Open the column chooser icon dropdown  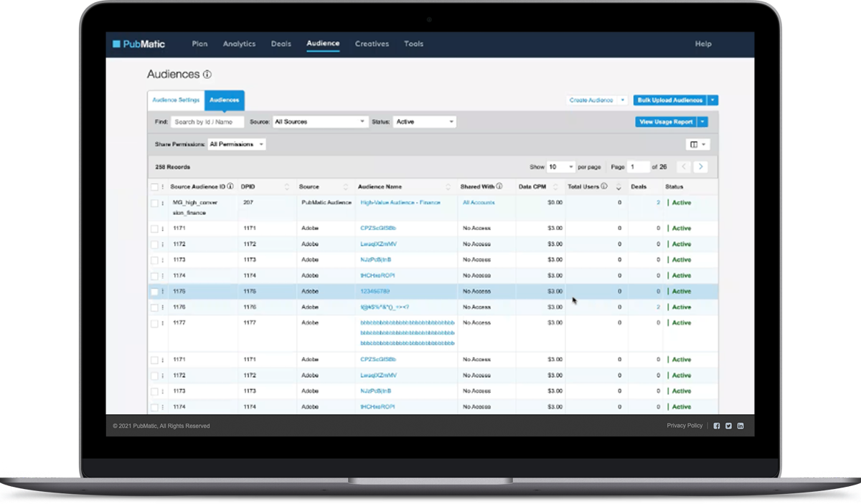point(697,145)
